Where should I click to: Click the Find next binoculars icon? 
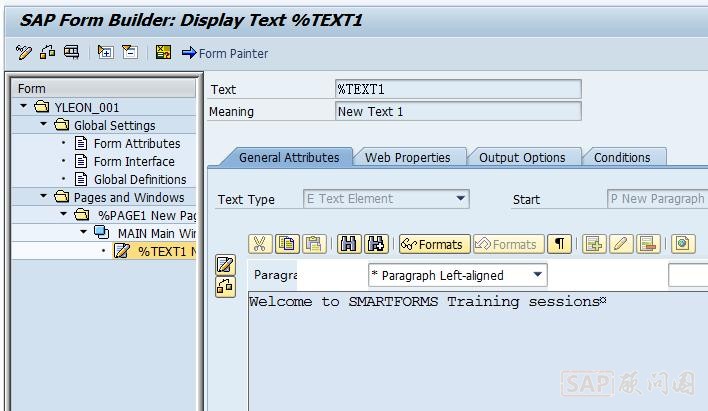376,244
